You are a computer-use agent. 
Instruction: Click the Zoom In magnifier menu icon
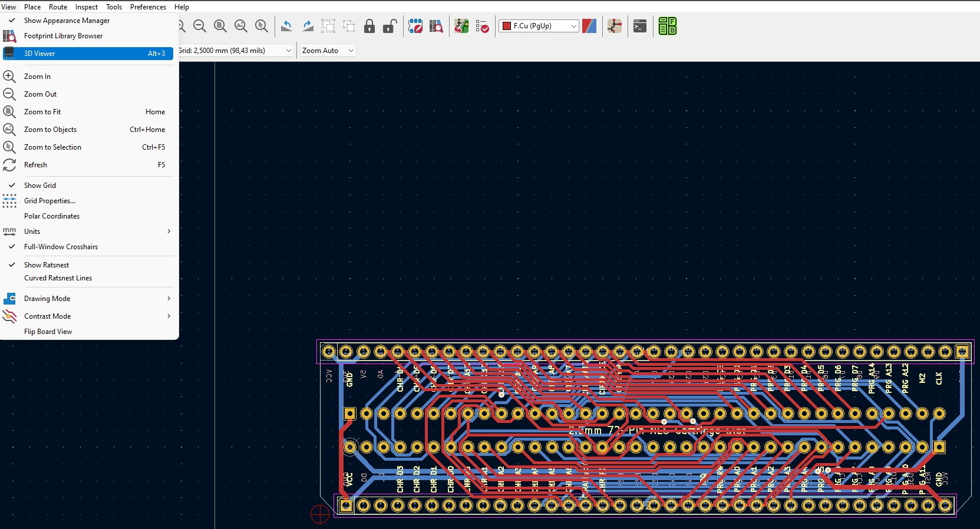pyautogui.click(x=9, y=77)
